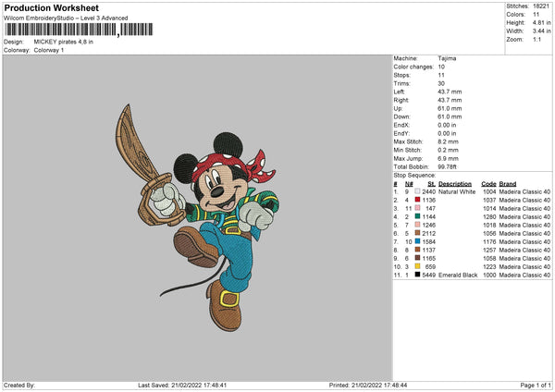Click the 'Description' column header
The width and height of the screenshot is (555, 392).
click(x=455, y=184)
